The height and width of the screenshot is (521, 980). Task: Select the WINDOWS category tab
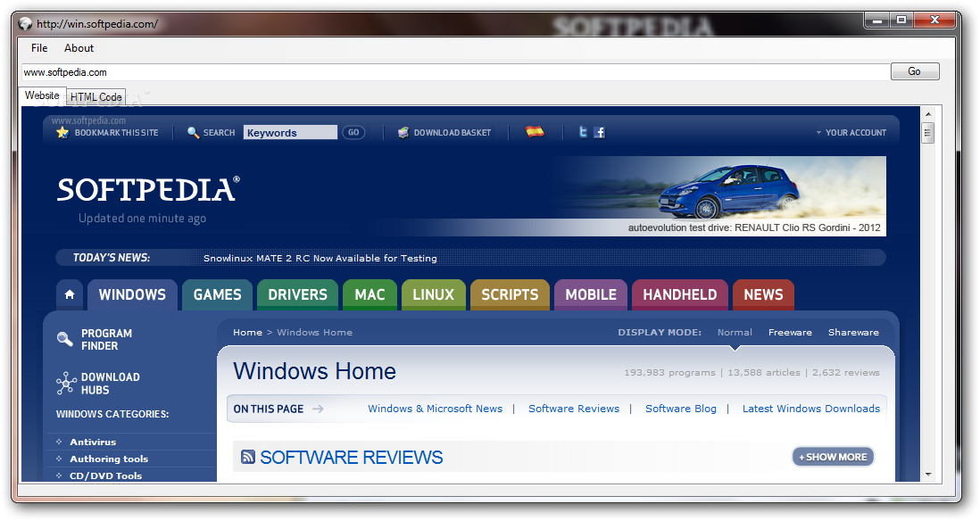tap(132, 295)
